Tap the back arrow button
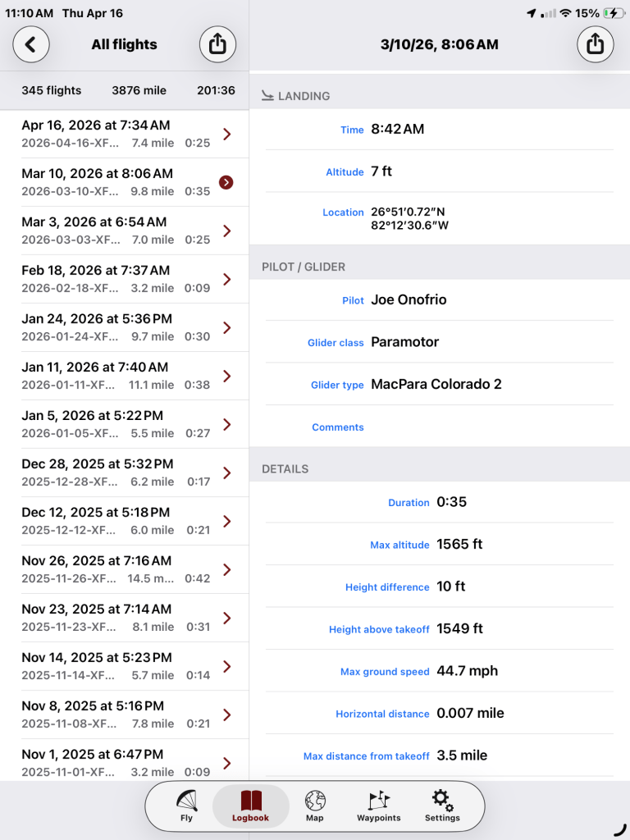This screenshot has width=630, height=840. (x=31, y=44)
